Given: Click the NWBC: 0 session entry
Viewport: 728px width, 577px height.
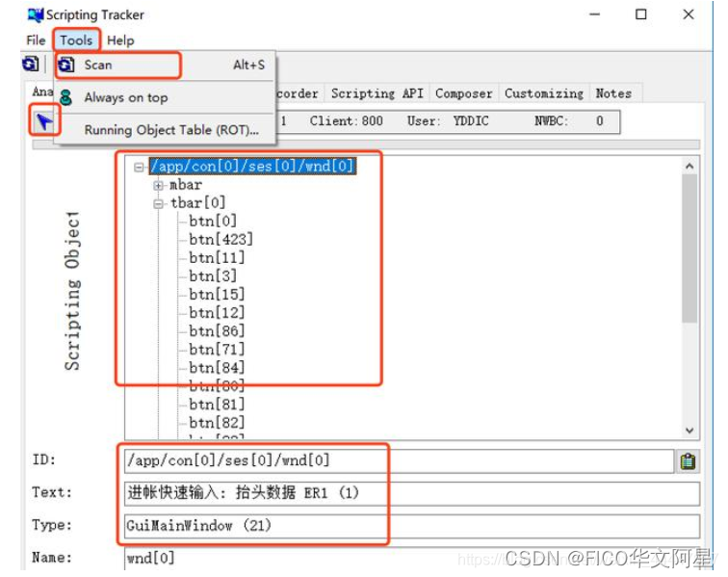Looking at the screenshot, I should click(568, 121).
